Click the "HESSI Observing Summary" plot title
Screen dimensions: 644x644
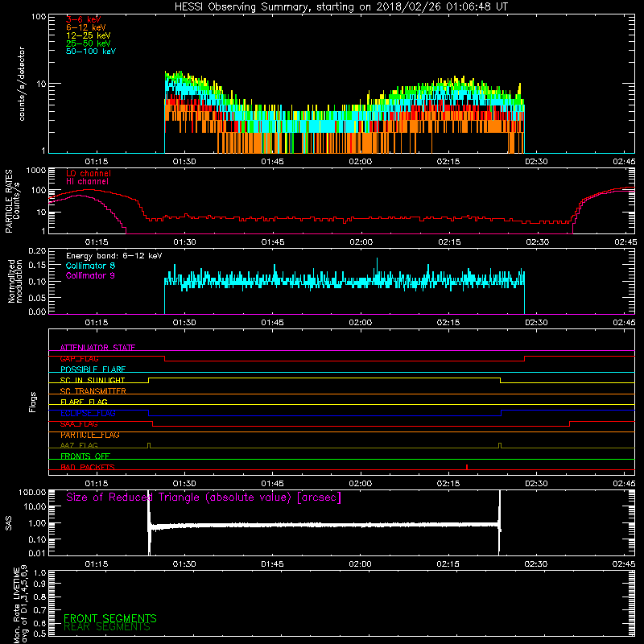341,7
